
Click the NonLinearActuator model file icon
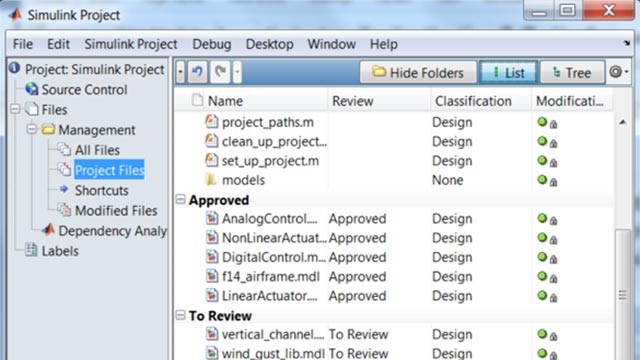(211, 237)
